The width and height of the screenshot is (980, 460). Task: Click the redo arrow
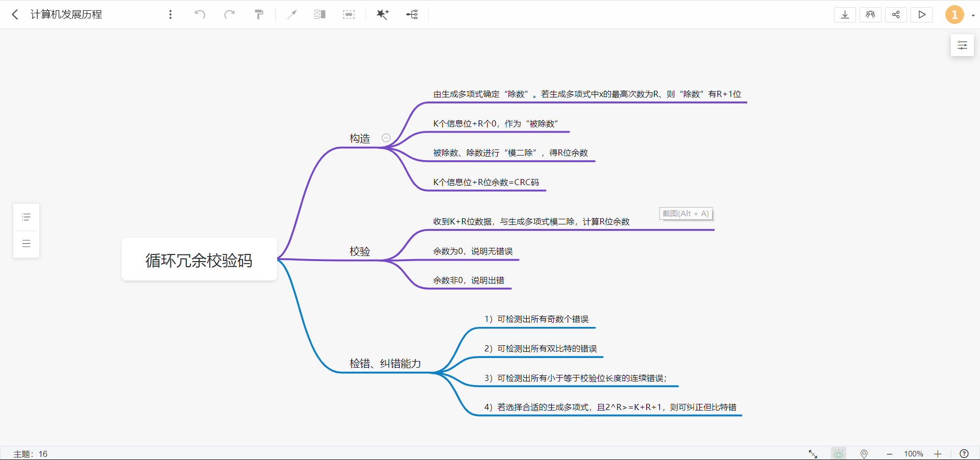[230, 14]
